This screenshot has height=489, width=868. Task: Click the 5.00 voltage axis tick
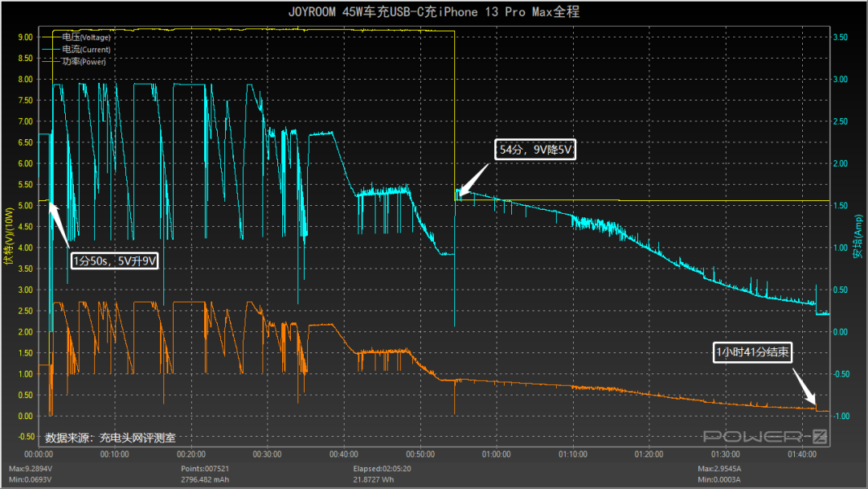click(26, 205)
